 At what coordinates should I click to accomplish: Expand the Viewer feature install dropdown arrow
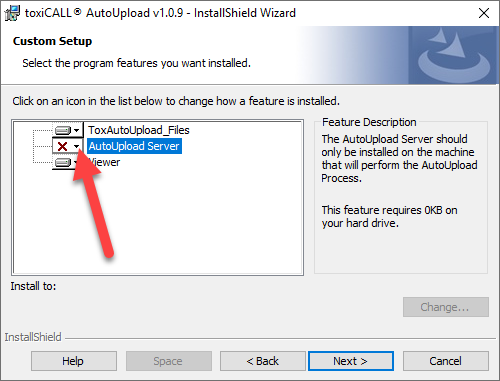(x=76, y=162)
